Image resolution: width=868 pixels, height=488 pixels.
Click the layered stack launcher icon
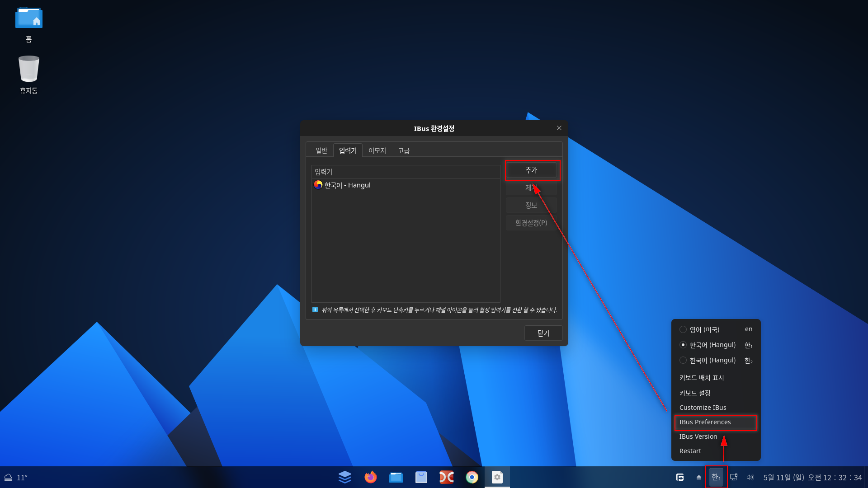tap(345, 477)
